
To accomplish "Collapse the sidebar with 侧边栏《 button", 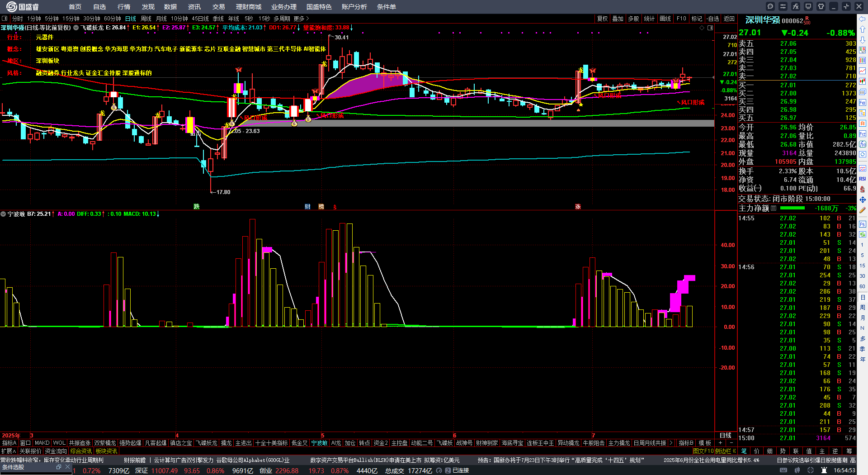I will (726, 451).
